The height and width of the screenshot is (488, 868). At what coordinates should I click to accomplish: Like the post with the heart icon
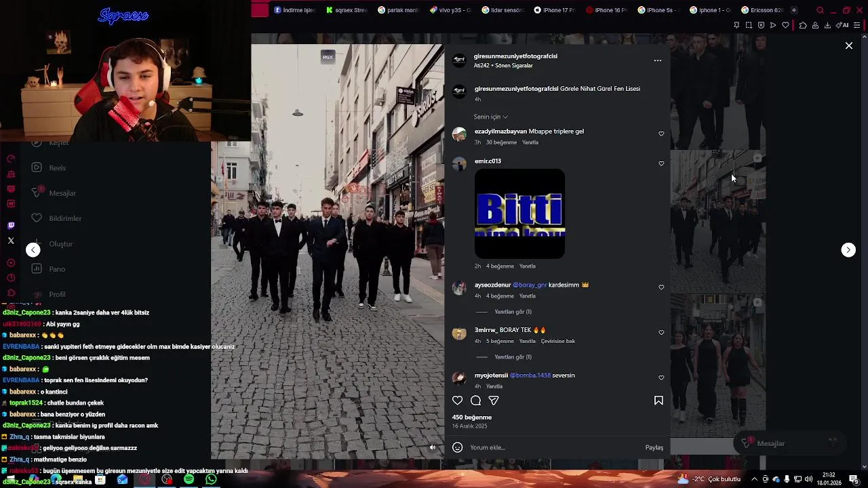[x=458, y=401]
